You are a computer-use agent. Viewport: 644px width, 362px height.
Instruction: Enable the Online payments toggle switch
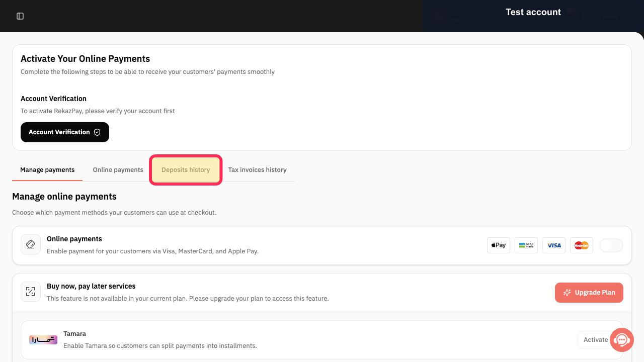tap(611, 245)
